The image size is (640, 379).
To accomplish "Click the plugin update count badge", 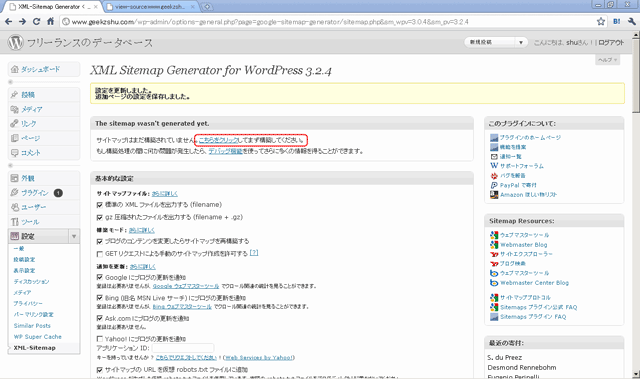I will (58, 193).
